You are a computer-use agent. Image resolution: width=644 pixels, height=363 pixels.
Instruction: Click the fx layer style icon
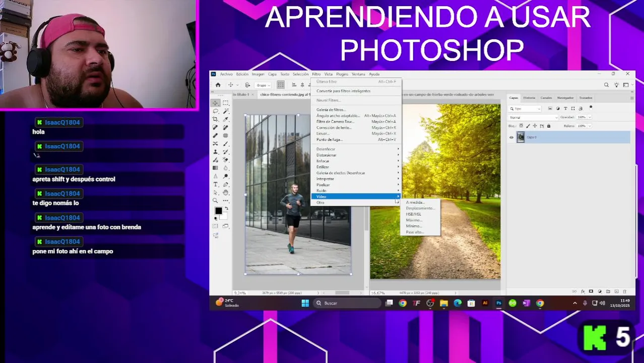(x=583, y=291)
